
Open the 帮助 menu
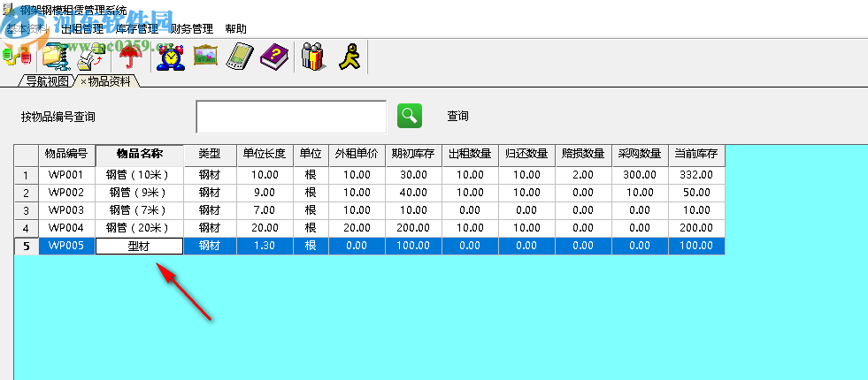236,29
